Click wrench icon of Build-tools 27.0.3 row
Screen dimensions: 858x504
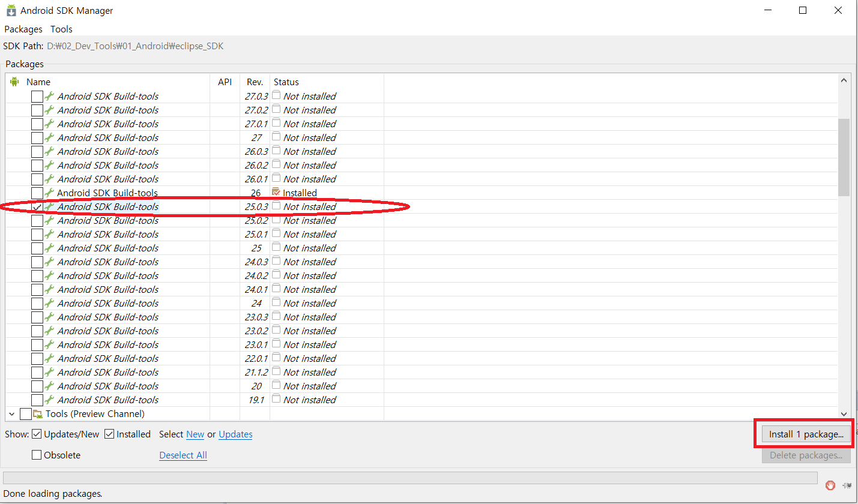pyautogui.click(x=49, y=96)
